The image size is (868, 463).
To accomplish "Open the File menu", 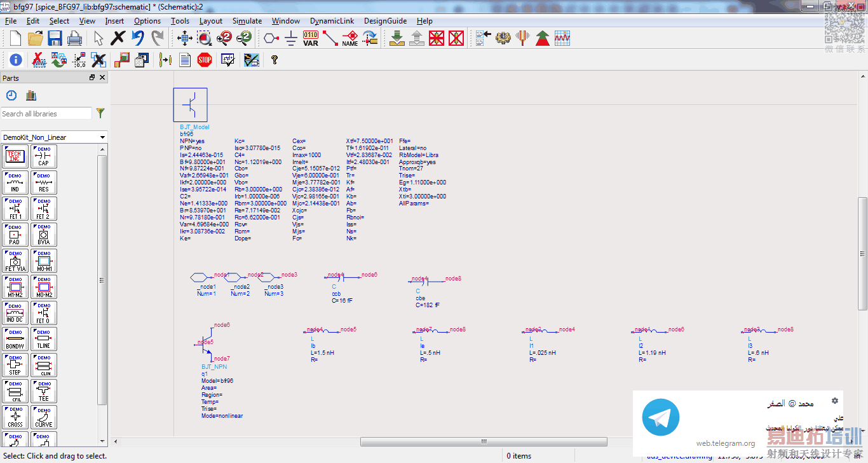I will [x=11, y=21].
